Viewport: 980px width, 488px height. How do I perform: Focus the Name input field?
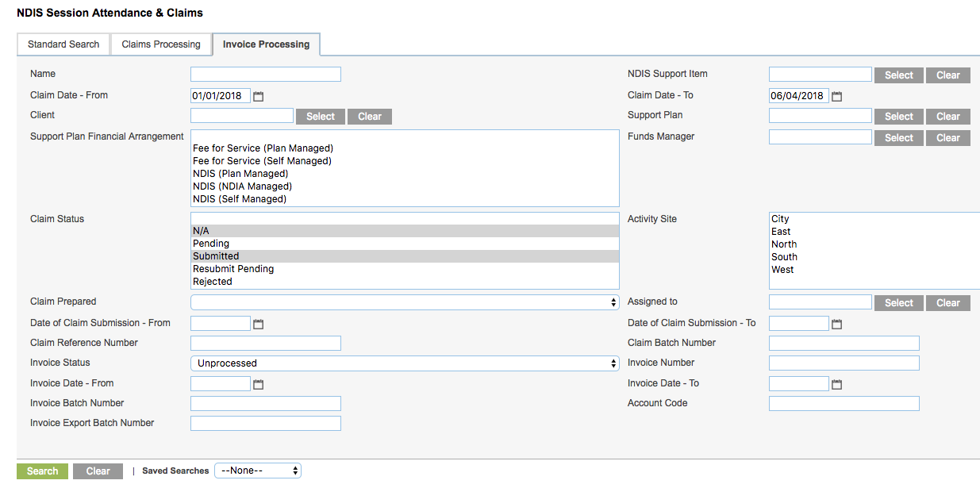(x=266, y=75)
